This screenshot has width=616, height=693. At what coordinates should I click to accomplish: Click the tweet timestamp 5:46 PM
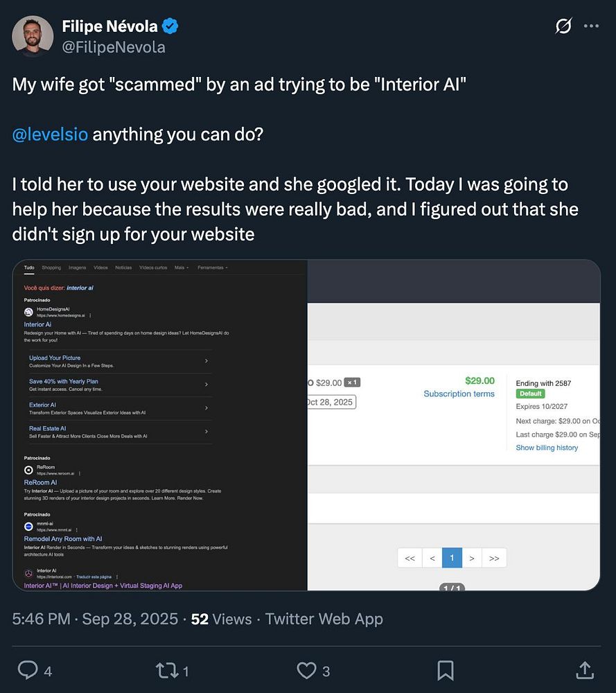coord(41,619)
